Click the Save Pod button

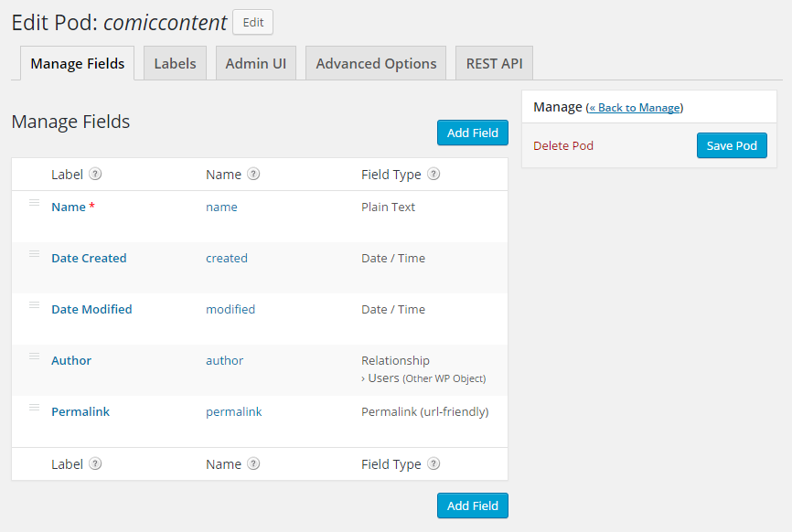(x=732, y=145)
